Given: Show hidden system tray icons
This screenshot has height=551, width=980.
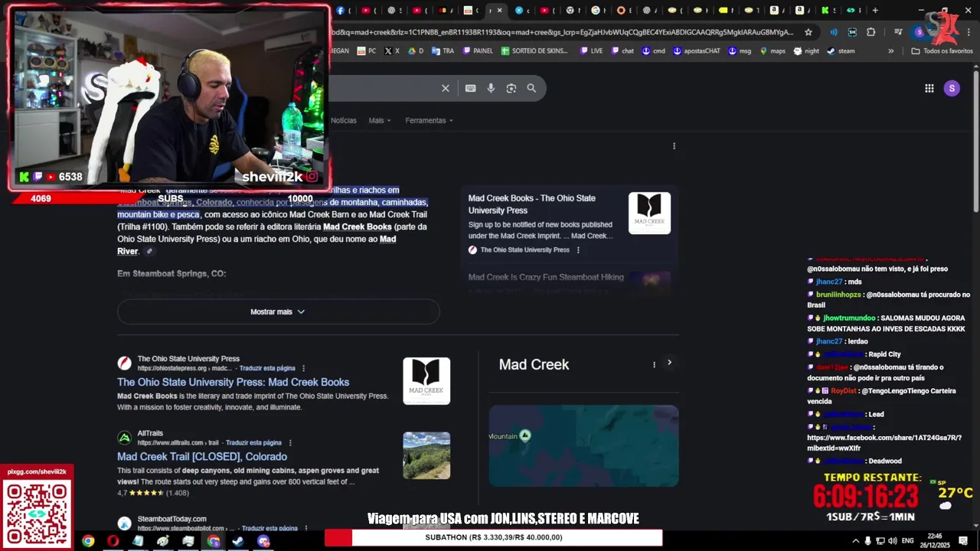Looking at the screenshot, I should (x=855, y=541).
